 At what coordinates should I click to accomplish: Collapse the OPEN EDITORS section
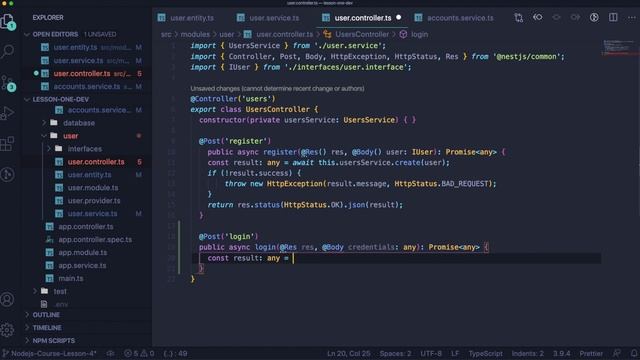(27, 34)
